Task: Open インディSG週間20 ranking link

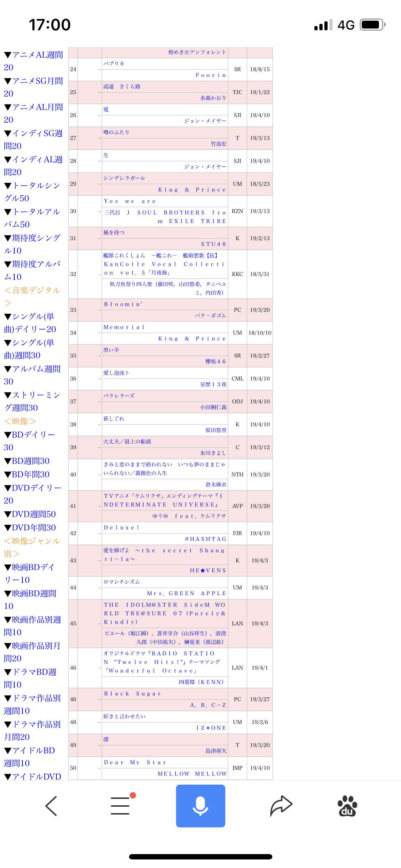Action: coord(34,139)
